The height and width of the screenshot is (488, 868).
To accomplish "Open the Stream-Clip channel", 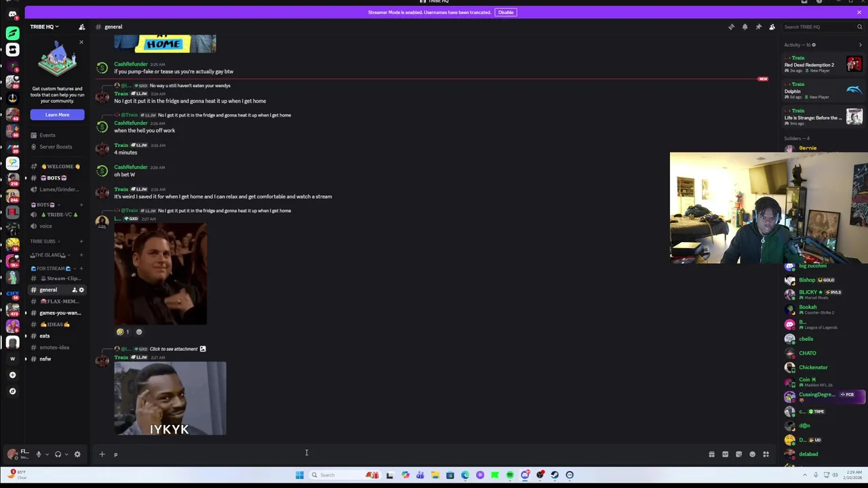I will (57, 279).
